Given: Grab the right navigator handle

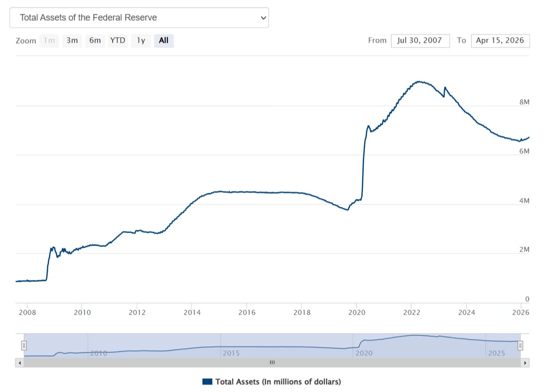Looking at the screenshot, I should pos(520,345).
